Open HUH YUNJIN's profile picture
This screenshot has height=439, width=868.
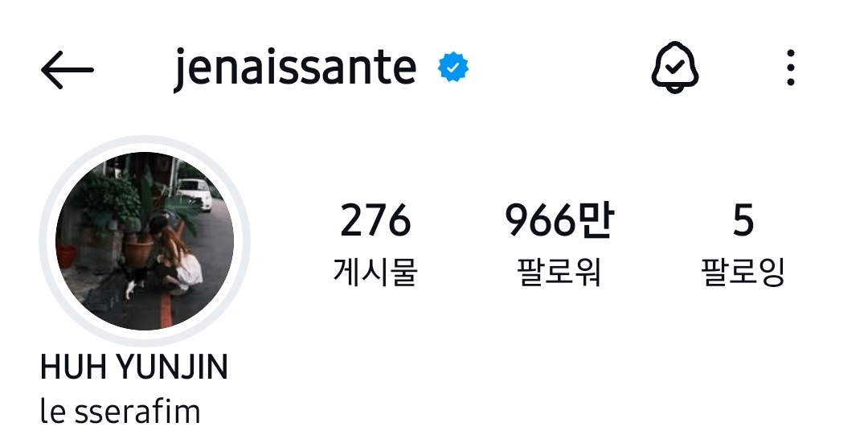[x=145, y=241]
